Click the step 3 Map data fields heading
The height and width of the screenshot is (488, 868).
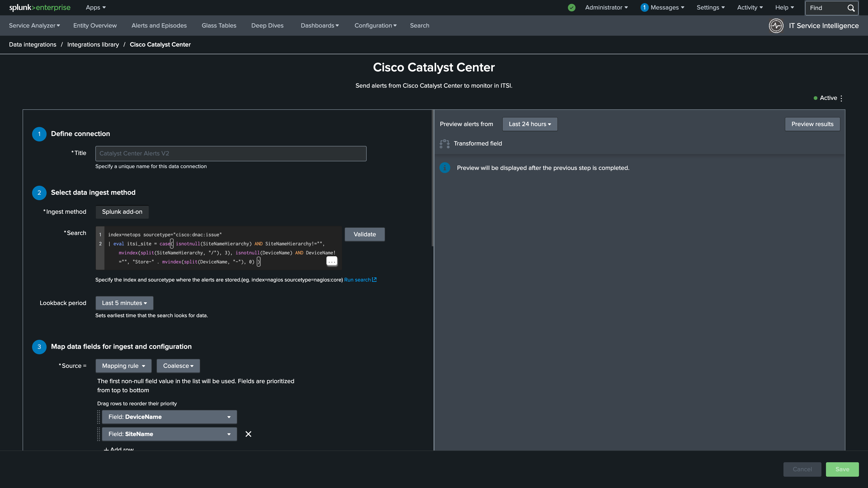(121, 347)
